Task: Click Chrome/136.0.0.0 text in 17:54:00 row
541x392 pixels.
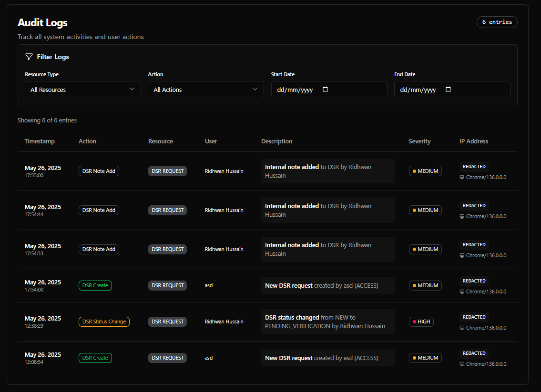Action: [x=486, y=291]
